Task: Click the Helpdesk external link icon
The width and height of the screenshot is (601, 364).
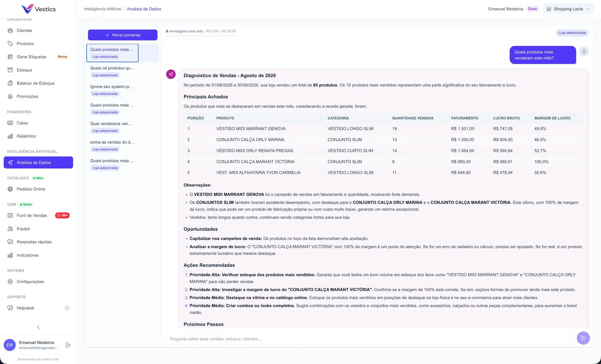Action: pyautogui.click(x=67, y=308)
